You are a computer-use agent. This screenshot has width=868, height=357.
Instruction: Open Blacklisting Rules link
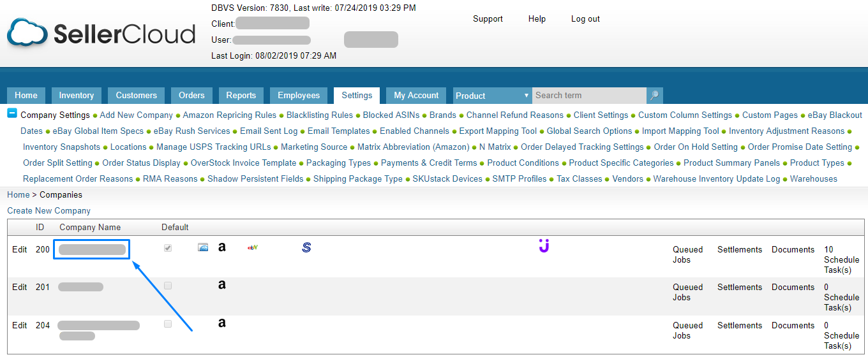pyautogui.click(x=320, y=115)
